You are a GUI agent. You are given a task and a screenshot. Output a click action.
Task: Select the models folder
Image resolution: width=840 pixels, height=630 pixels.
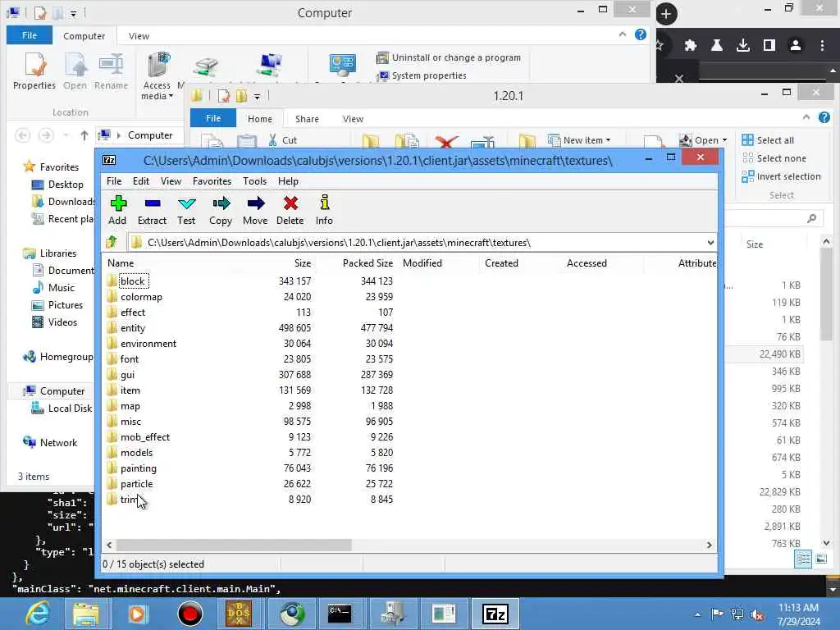click(137, 452)
